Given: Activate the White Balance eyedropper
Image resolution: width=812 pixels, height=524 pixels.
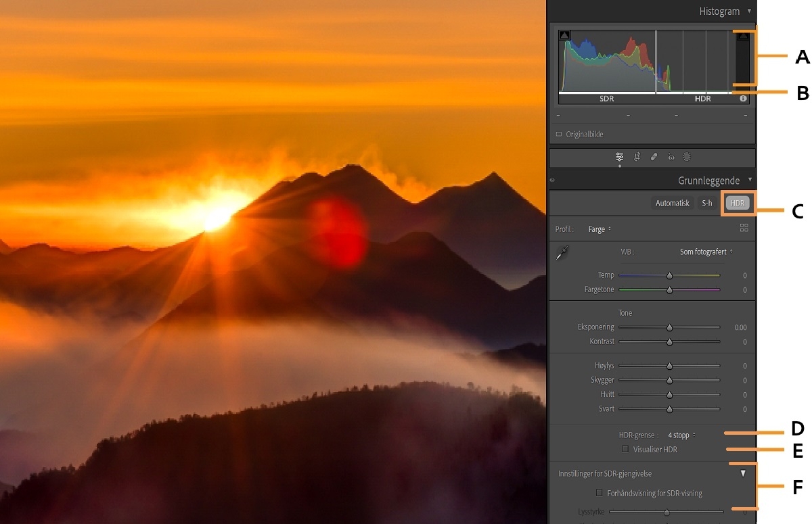Looking at the screenshot, I should pos(564,253).
